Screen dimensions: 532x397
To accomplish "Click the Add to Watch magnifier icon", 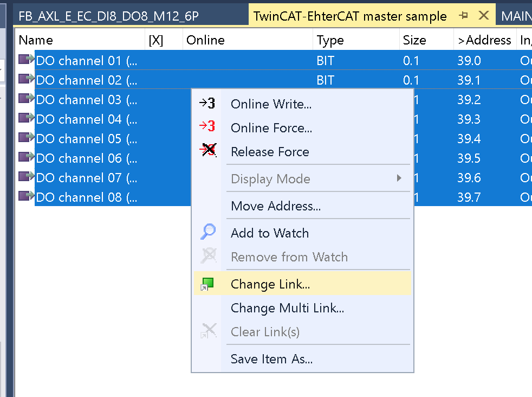I will click(207, 232).
